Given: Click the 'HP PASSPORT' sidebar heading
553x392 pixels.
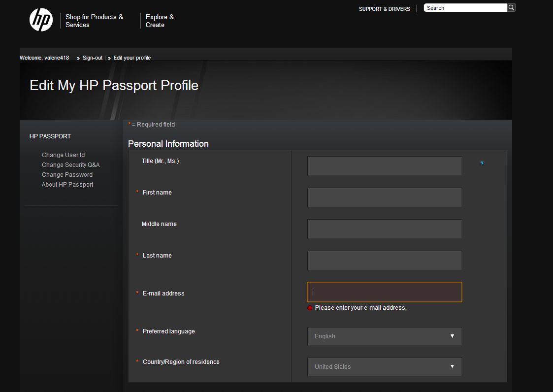Looking at the screenshot, I should pos(50,136).
